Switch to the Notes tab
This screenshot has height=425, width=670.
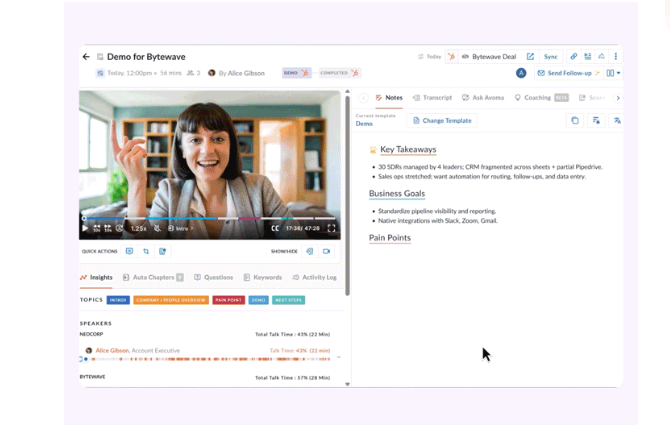click(389, 98)
